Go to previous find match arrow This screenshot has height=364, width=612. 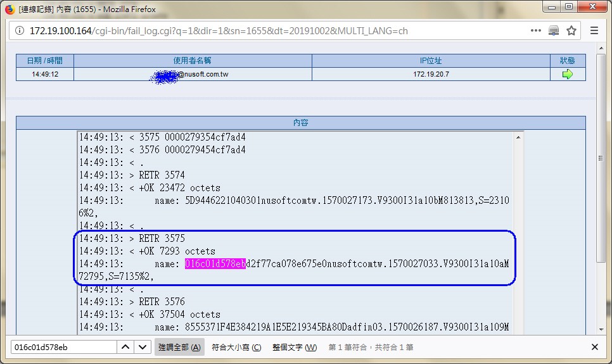tap(125, 347)
